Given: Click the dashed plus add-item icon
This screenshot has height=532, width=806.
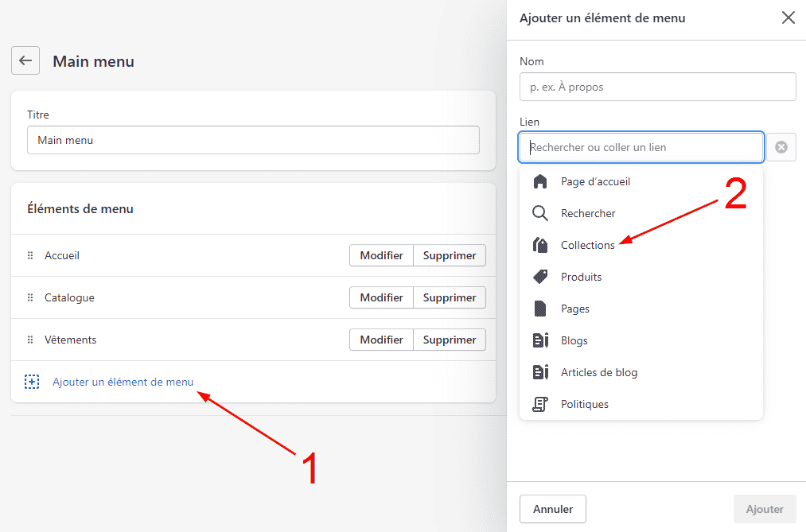Looking at the screenshot, I should [32, 382].
